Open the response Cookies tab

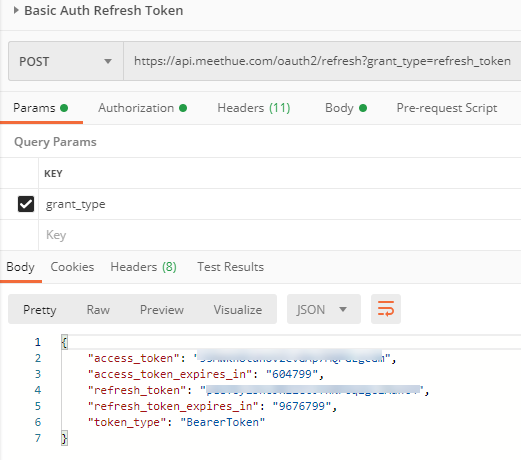(x=72, y=267)
